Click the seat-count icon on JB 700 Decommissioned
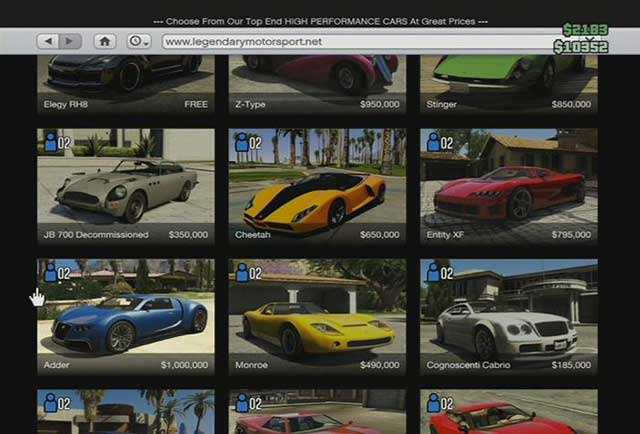This screenshot has height=434, width=640. [57, 143]
